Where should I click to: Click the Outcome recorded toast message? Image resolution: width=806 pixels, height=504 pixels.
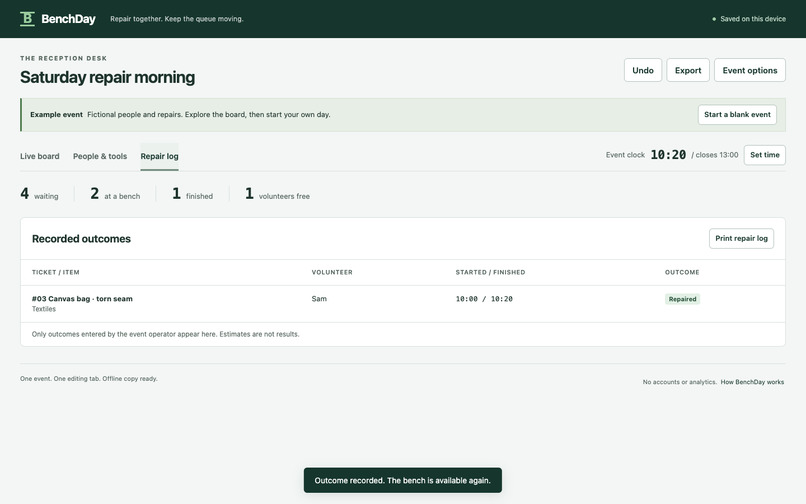pos(402,480)
